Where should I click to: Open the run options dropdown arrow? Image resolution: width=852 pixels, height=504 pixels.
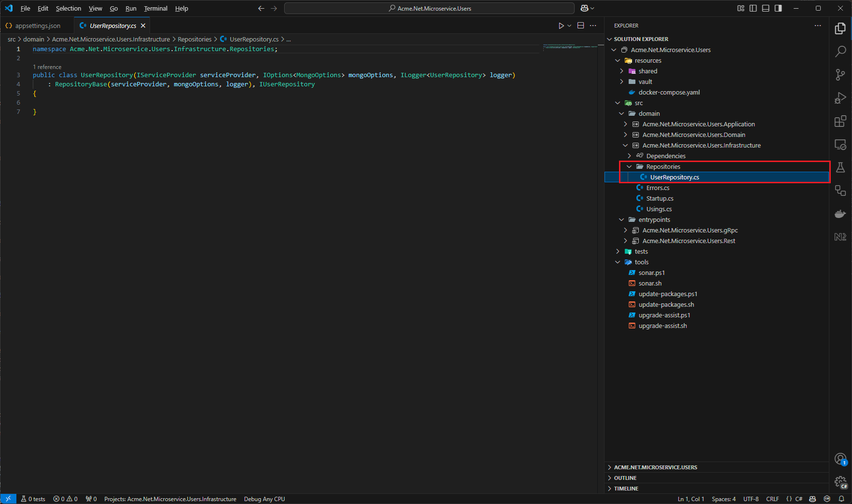pos(569,26)
